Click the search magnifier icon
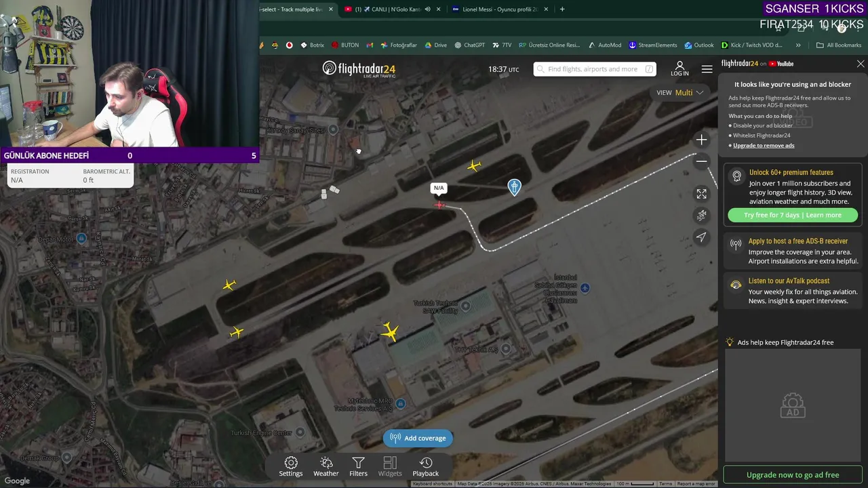 [540, 69]
